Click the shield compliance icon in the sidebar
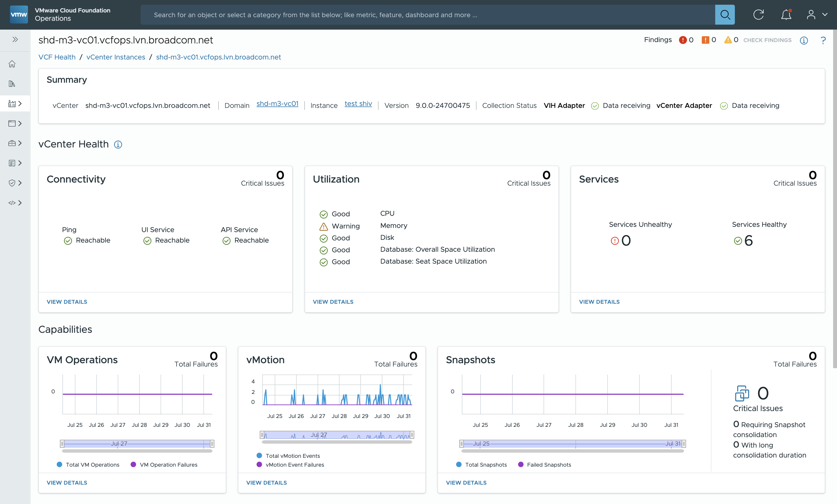The height and width of the screenshot is (504, 837). coord(12,183)
